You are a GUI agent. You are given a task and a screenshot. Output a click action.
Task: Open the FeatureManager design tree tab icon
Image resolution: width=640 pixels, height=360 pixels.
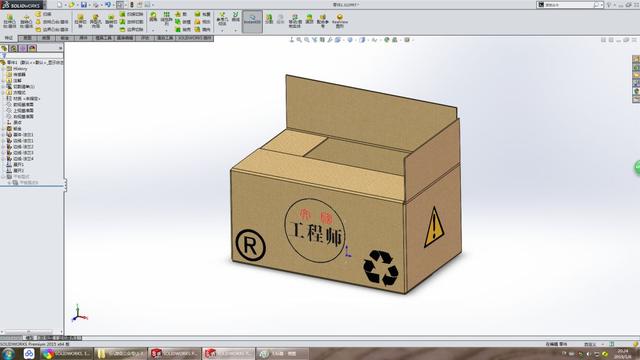pos(4,48)
